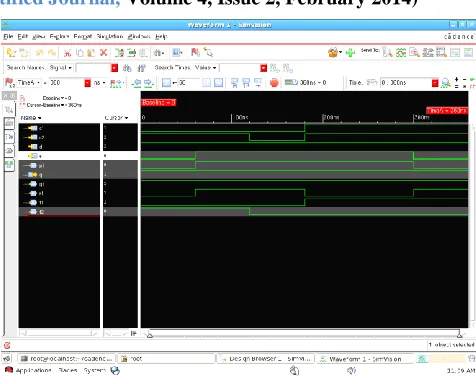Image resolution: width=476 pixels, height=384 pixels.
Task: Click the cut scissors icon
Action: 68,53
